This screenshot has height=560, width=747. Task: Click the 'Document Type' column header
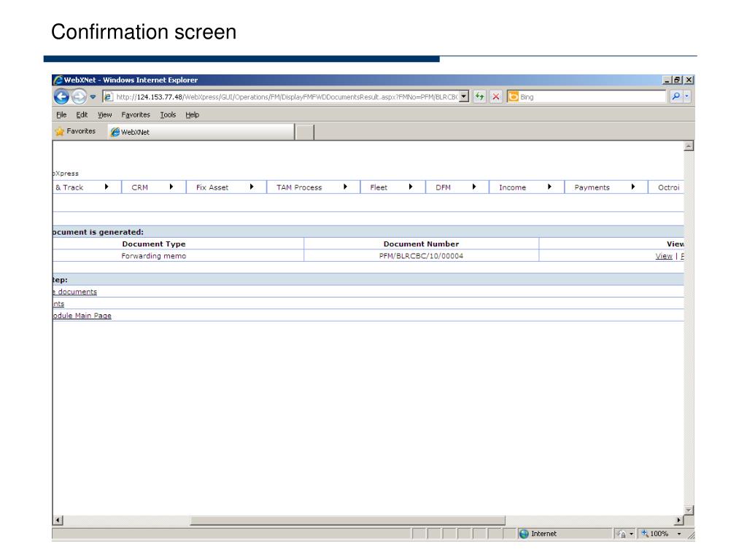pyautogui.click(x=153, y=244)
